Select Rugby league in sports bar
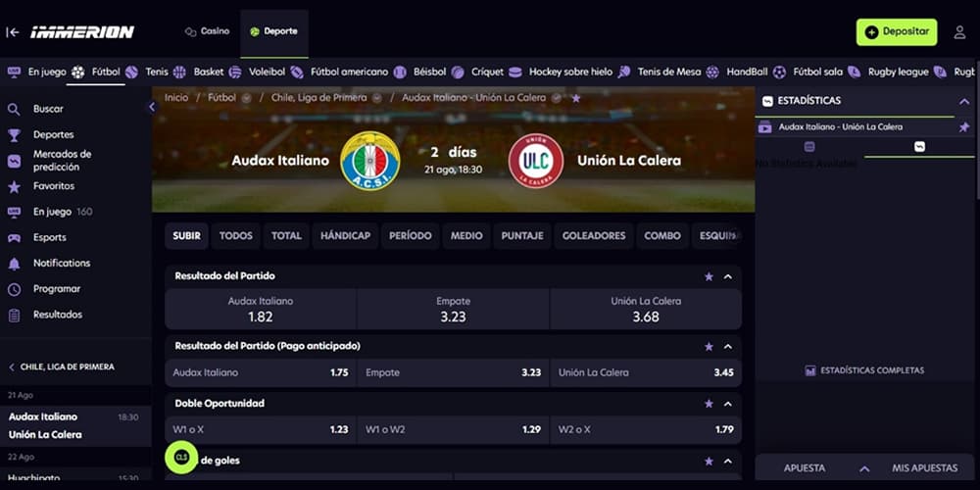The image size is (980, 490). click(x=888, y=72)
